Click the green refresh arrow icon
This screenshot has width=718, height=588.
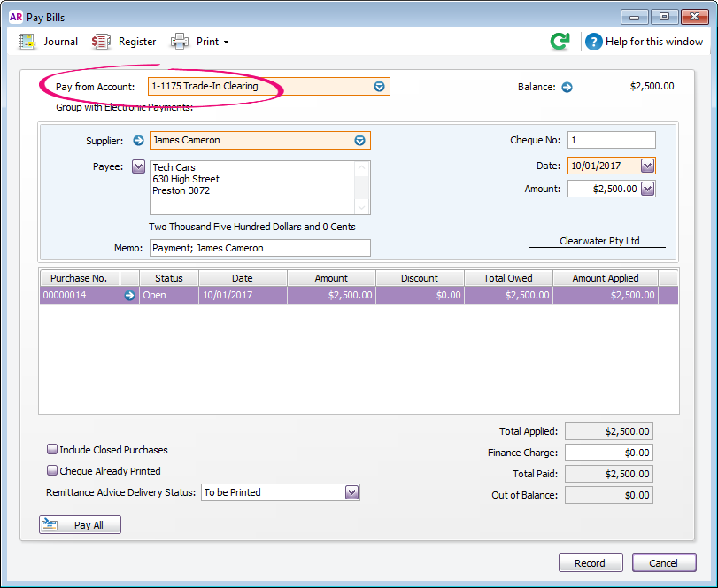point(560,42)
